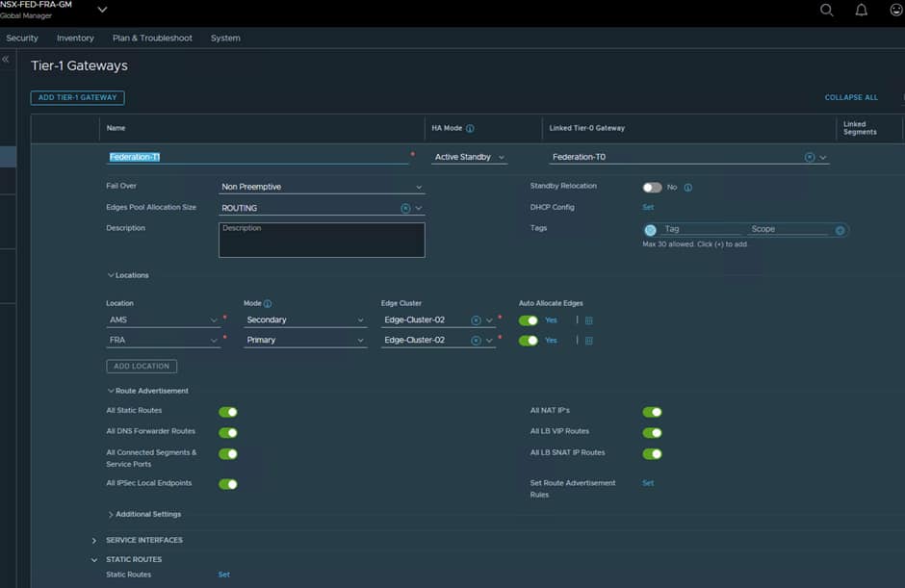Open the search icon in top bar

pos(826,10)
